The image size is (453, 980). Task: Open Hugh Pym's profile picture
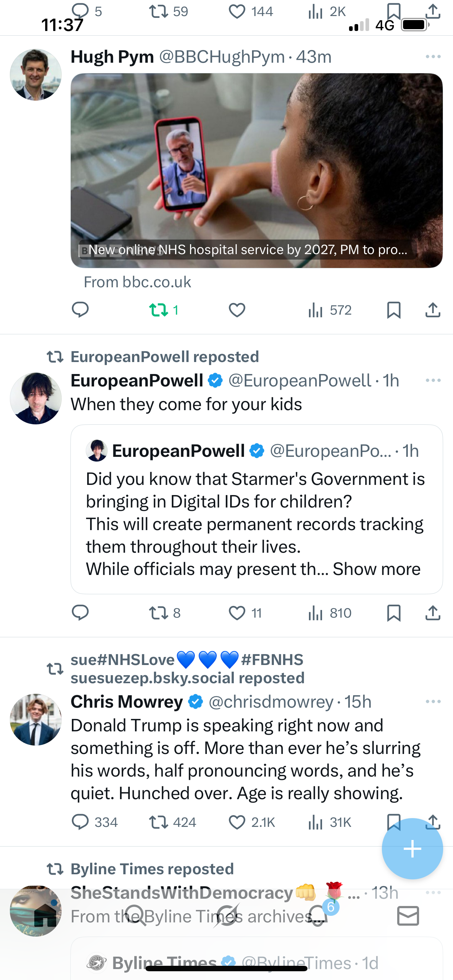36,75
